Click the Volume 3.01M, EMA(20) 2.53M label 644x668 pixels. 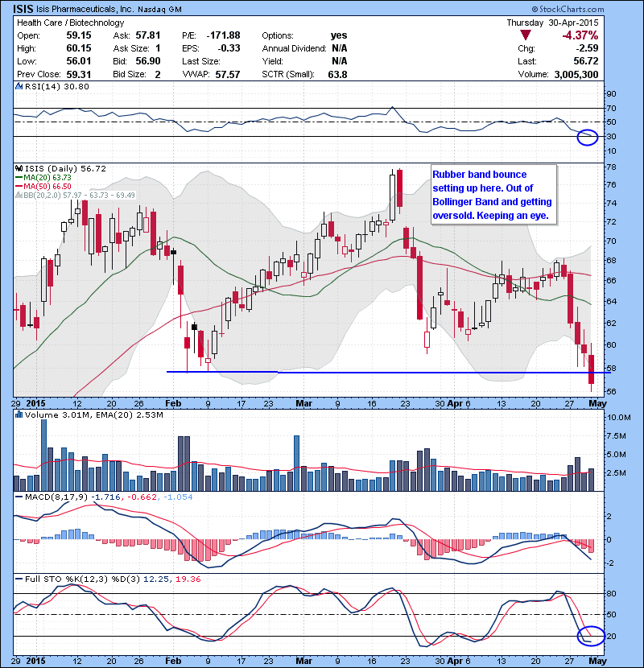pyautogui.click(x=93, y=414)
